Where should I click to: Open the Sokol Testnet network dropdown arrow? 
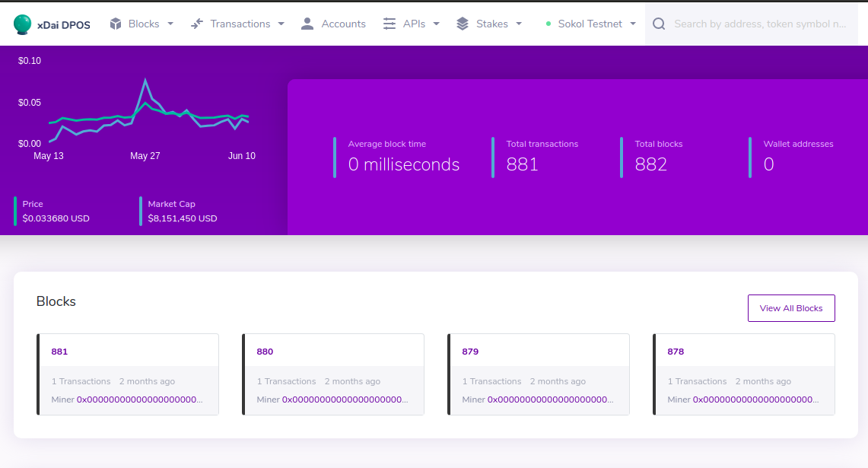(633, 24)
